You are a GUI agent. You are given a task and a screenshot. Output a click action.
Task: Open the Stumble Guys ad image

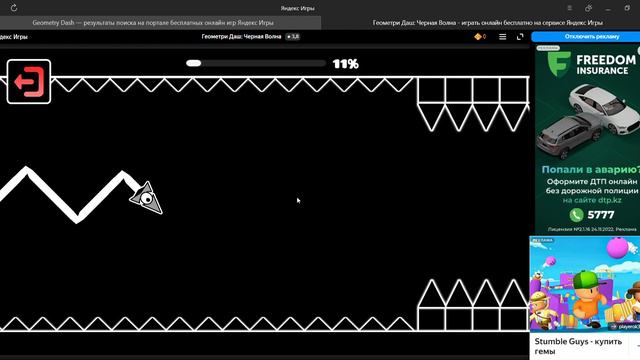tap(584, 284)
